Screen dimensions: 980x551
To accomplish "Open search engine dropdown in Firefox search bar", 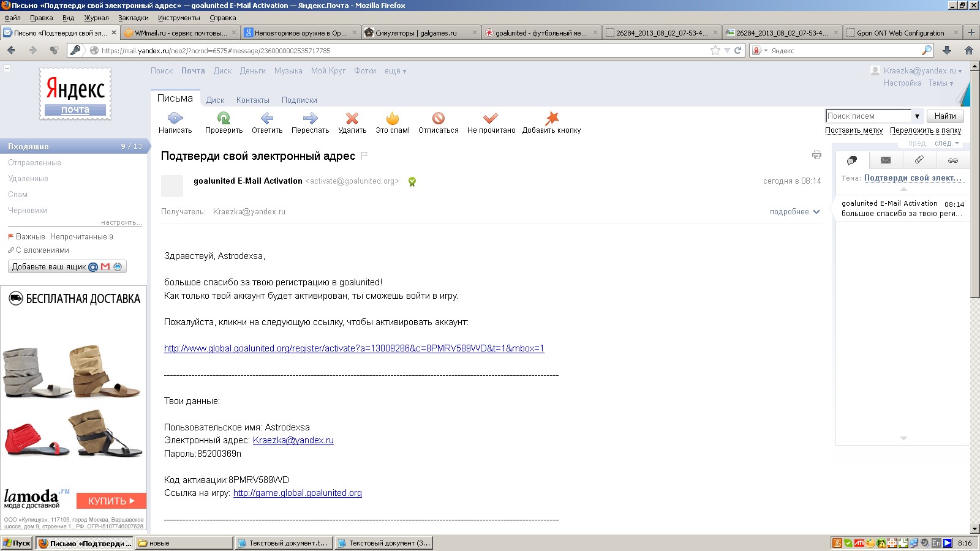I will tap(759, 50).
